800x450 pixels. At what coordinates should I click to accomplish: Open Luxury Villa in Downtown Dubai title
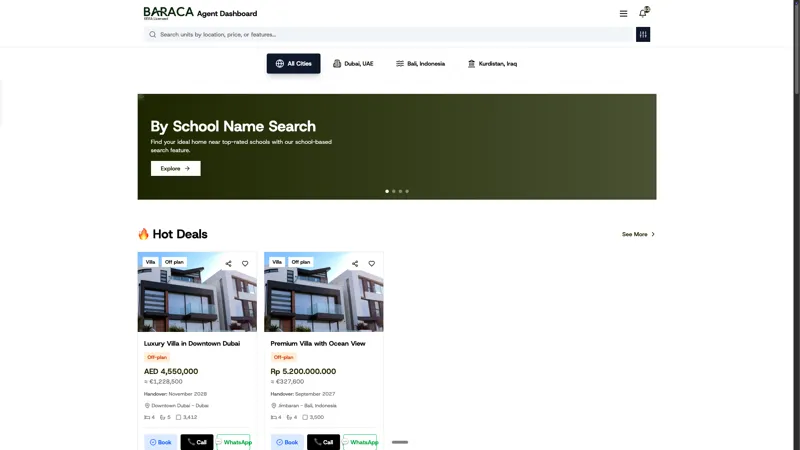pos(192,343)
